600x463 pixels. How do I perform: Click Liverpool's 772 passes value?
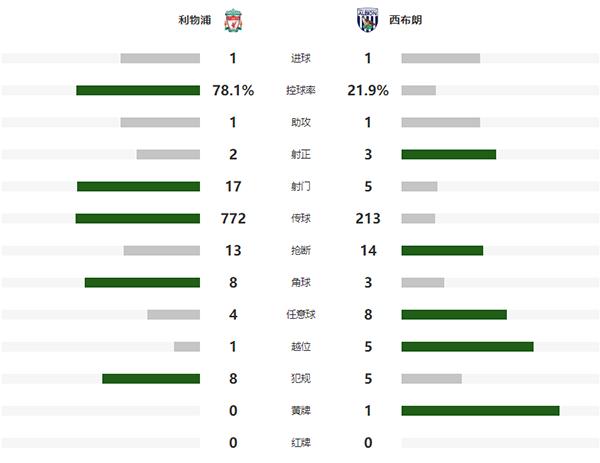[232, 218]
